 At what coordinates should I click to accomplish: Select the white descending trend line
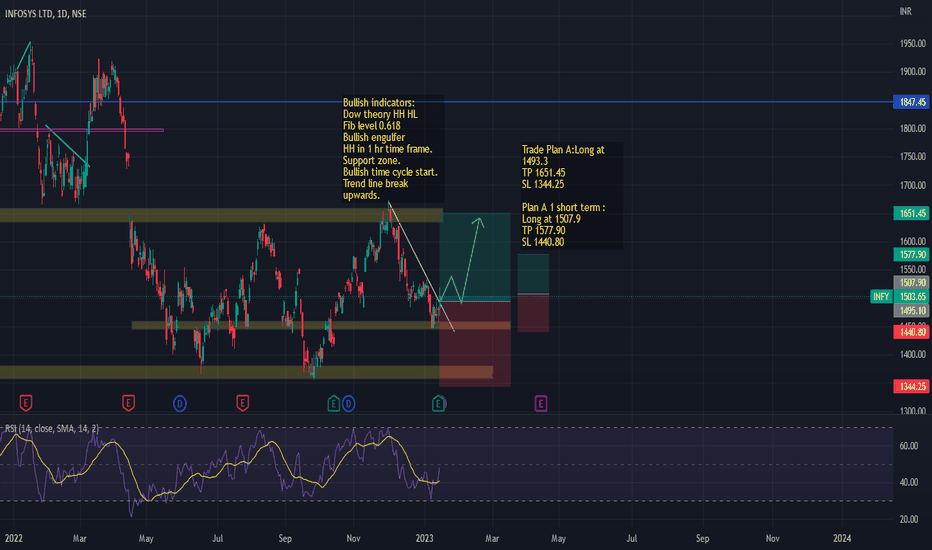pos(421,266)
